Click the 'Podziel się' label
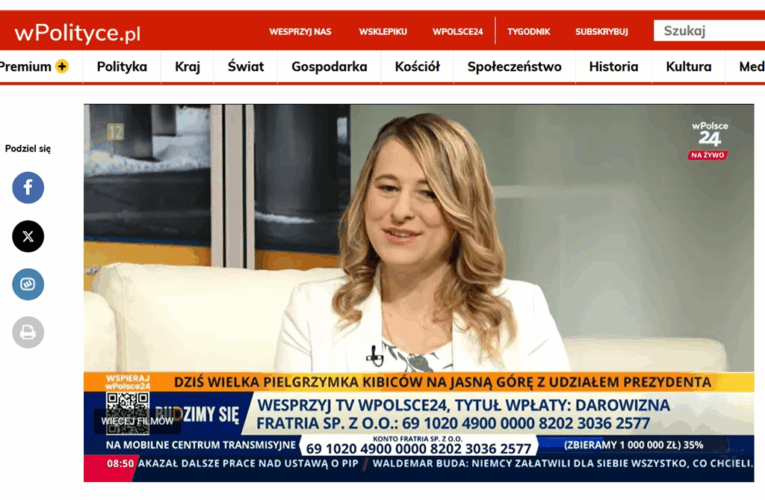The image size is (765, 500). [28, 148]
